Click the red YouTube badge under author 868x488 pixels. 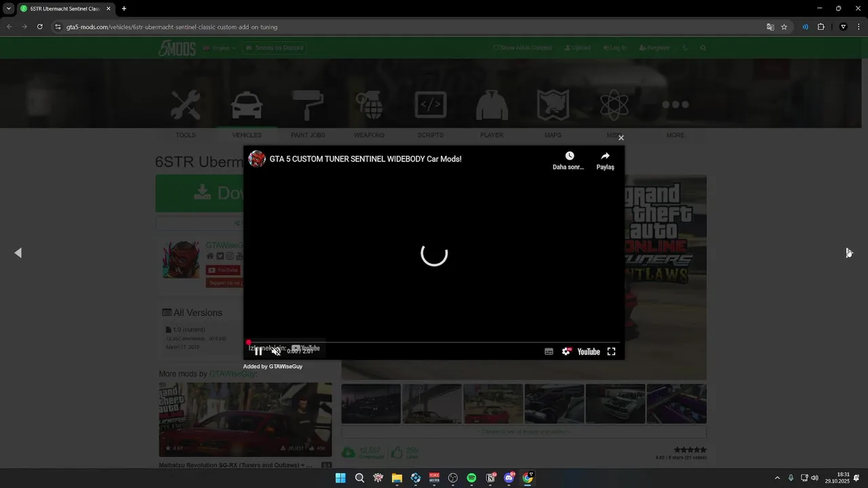[x=223, y=270]
